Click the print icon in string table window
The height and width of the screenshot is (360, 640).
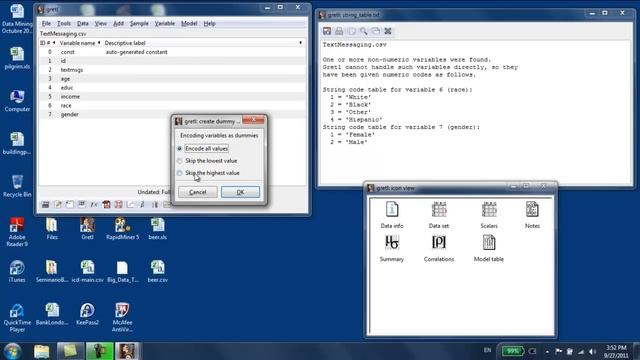pyautogui.click(x=339, y=31)
